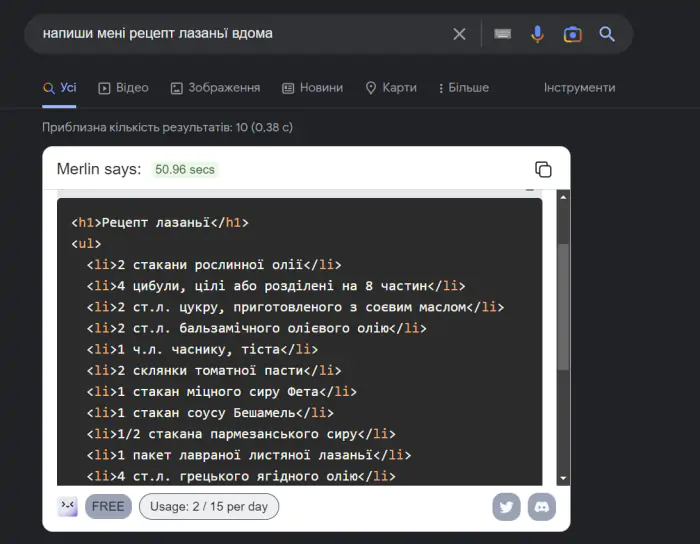Screen dimensions: 700x544
Task: Open Merlin's Twitter page
Action: (x=506, y=507)
